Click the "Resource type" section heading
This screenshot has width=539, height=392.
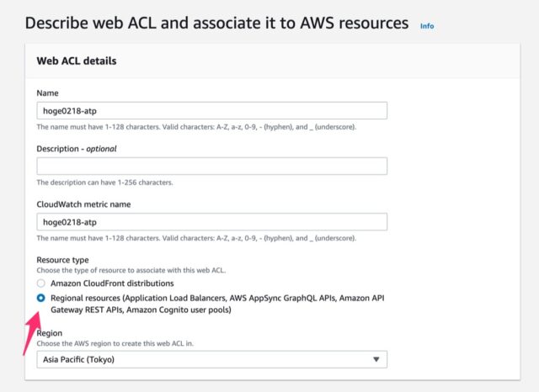coord(62,260)
